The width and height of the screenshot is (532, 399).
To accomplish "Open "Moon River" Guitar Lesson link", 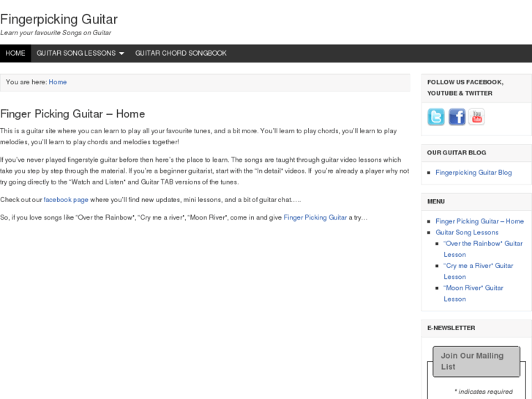I will (x=473, y=288).
